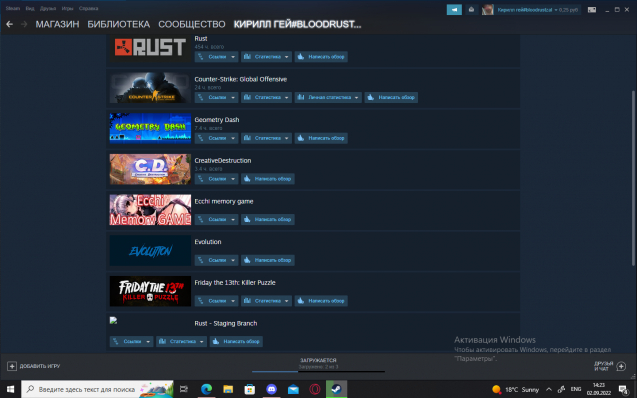Screen dimensions: 637x398
Task: Click the Rust game banner thumbnail
Action: click(x=150, y=48)
